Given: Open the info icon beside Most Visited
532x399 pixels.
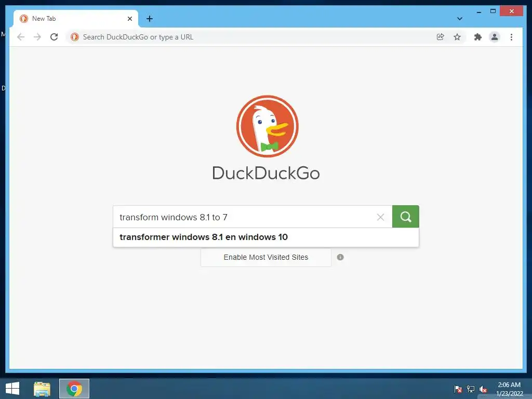Looking at the screenshot, I should tap(340, 257).
